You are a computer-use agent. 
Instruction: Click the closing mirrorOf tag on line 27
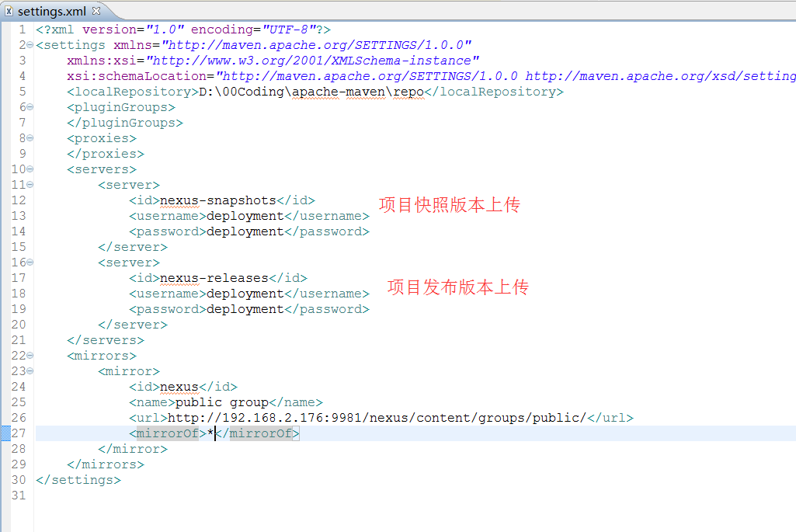(x=257, y=433)
